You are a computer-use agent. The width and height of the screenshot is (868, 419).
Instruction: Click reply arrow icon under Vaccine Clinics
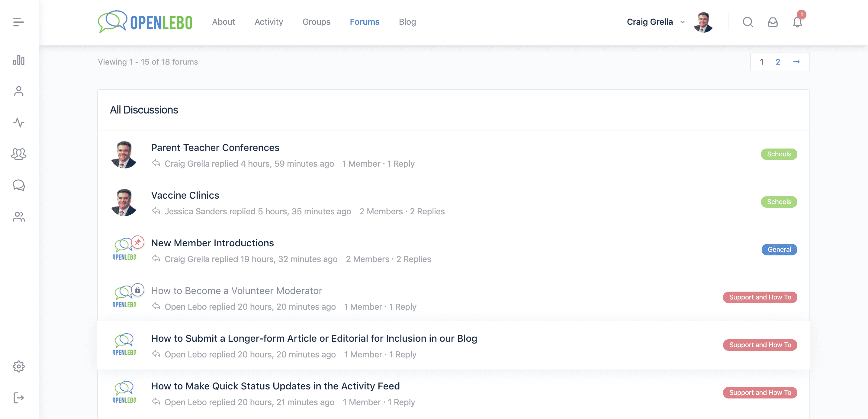pos(156,211)
